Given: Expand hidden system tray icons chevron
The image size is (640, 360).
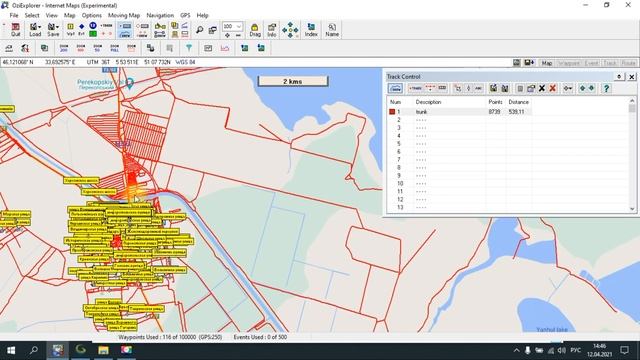Looking at the screenshot, I should 516,350.
